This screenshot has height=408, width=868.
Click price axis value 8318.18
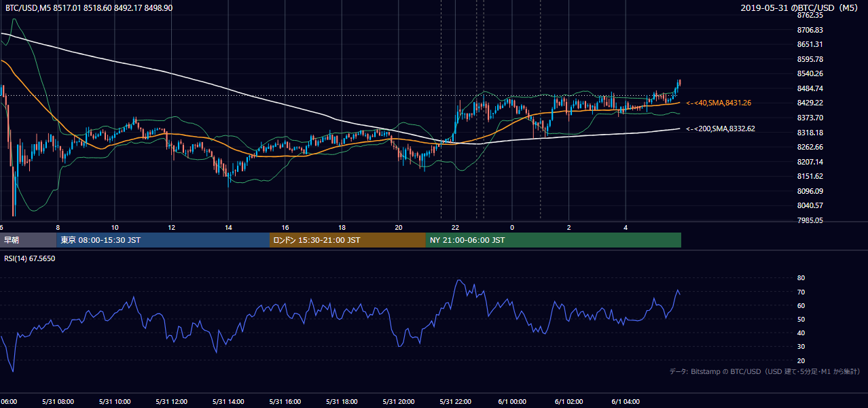point(810,133)
